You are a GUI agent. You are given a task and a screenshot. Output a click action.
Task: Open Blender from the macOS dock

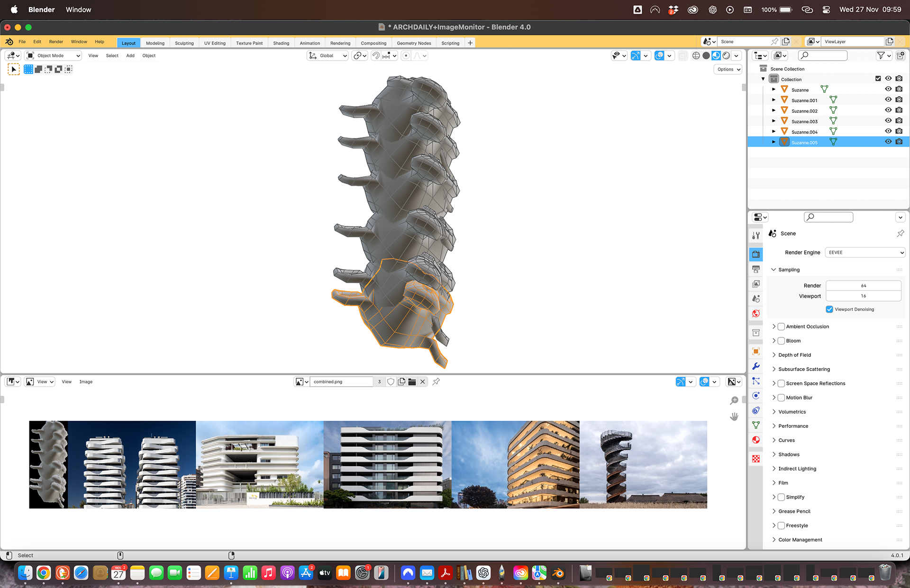coord(558,573)
